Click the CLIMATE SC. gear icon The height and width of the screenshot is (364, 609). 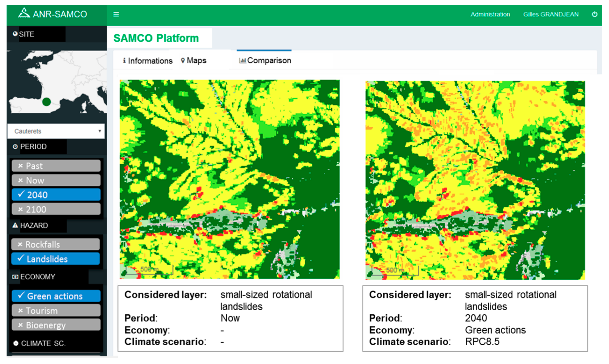pyautogui.click(x=16, y=343)
